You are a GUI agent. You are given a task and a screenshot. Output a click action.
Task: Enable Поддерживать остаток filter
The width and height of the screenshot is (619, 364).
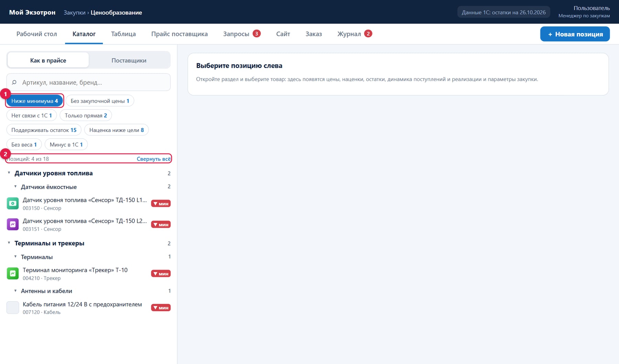pyautogui.click(x=44, y=130)
